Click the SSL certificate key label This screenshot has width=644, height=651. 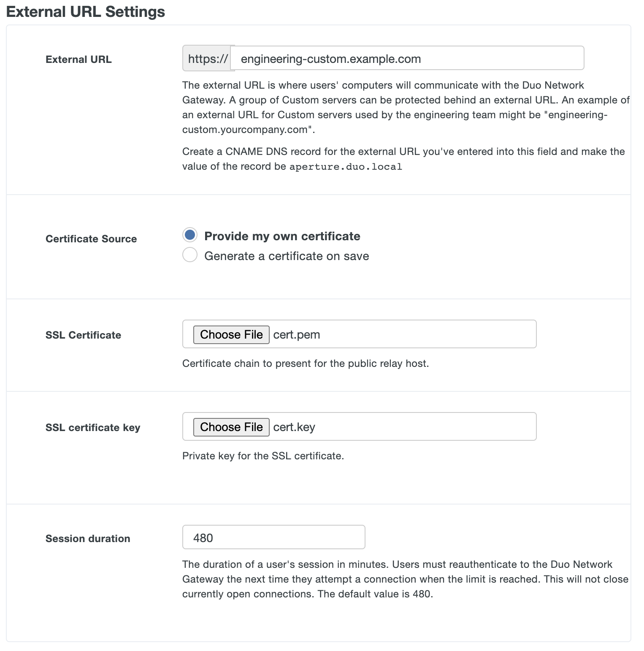point(93,427)
